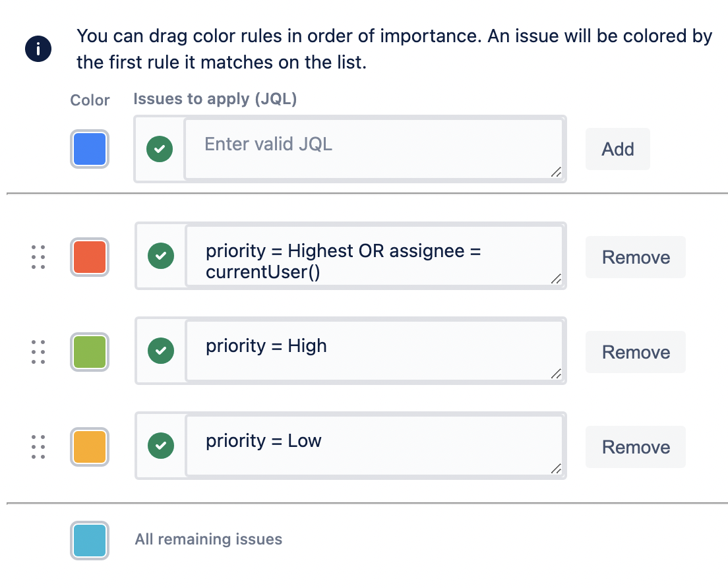Screen dimensions: 728x588
Task: Change color for All remaining issues
Action: point(90,541)
